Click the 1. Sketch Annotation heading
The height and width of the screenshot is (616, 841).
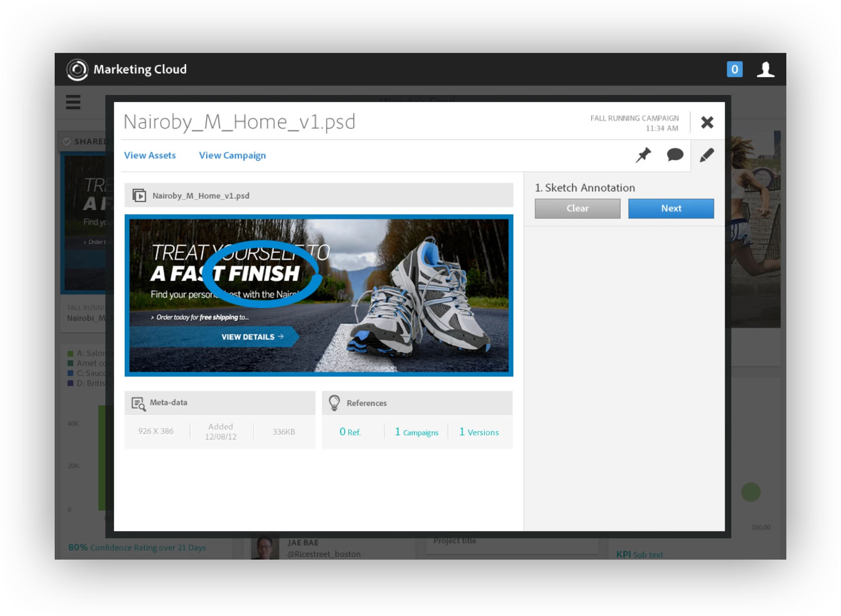tap(585, 187)
